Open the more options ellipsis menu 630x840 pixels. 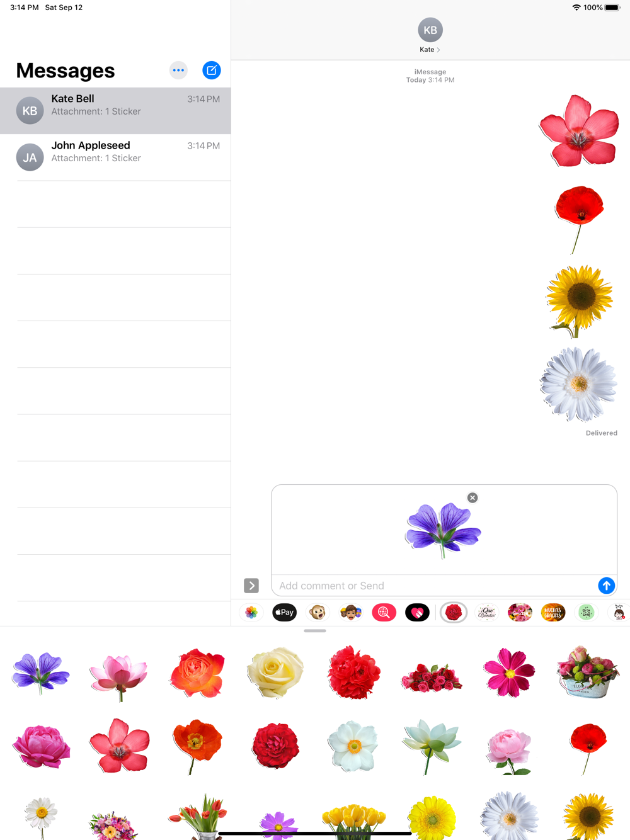click(x=178, y=71)
